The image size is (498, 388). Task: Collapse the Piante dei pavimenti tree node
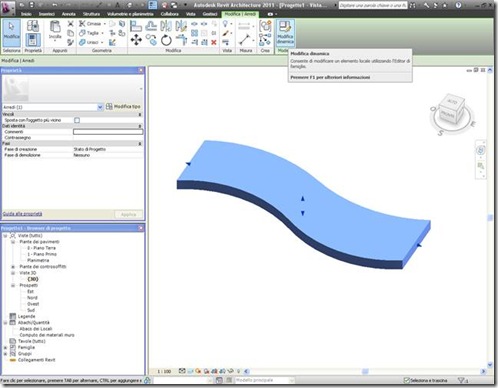point(13,242)
